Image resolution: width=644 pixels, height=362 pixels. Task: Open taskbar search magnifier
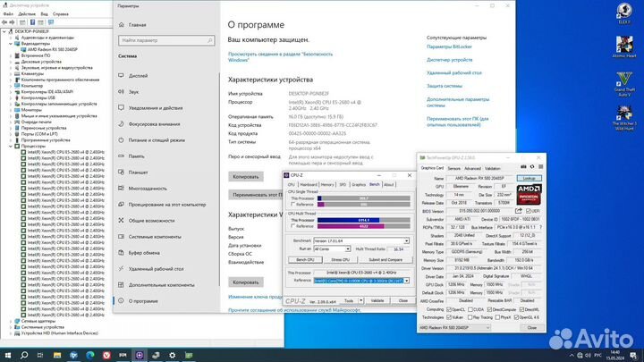pyautogui.click(x=24, y=355)
